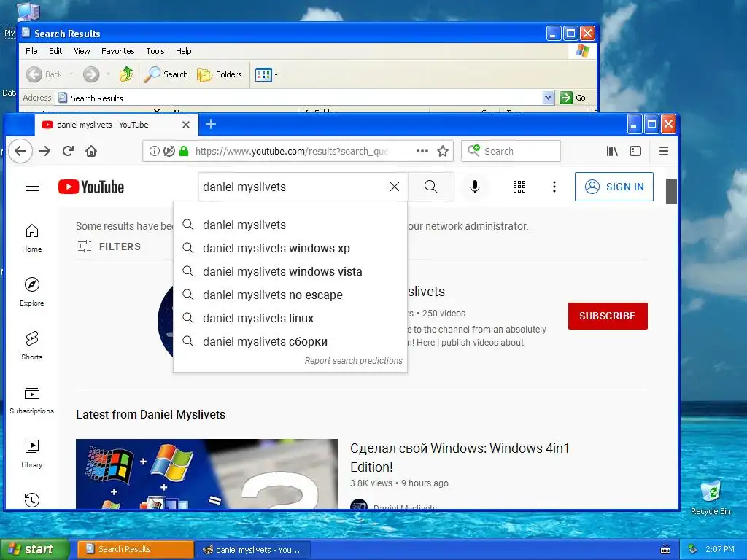
Task: Click the Up folder icon in Search Results
Action: tap(125, 74)
